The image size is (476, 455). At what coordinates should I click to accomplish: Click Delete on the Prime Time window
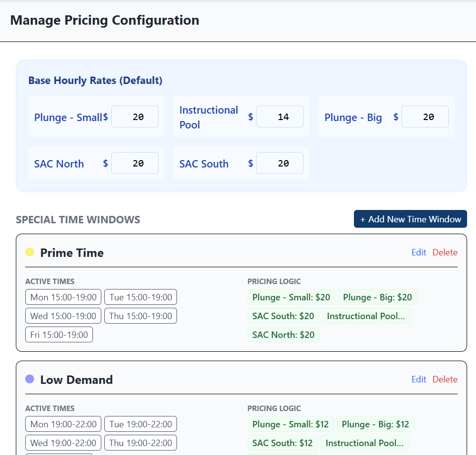(445, 252)
